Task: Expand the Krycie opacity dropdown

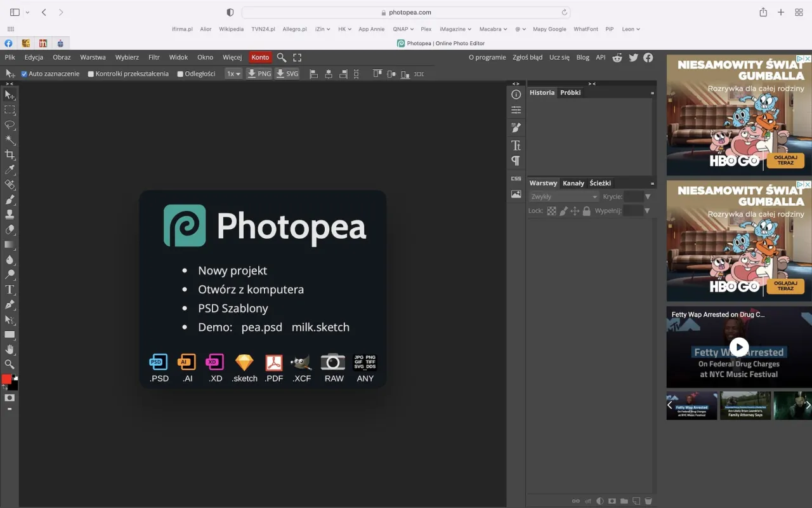Action: click(648, 196)
